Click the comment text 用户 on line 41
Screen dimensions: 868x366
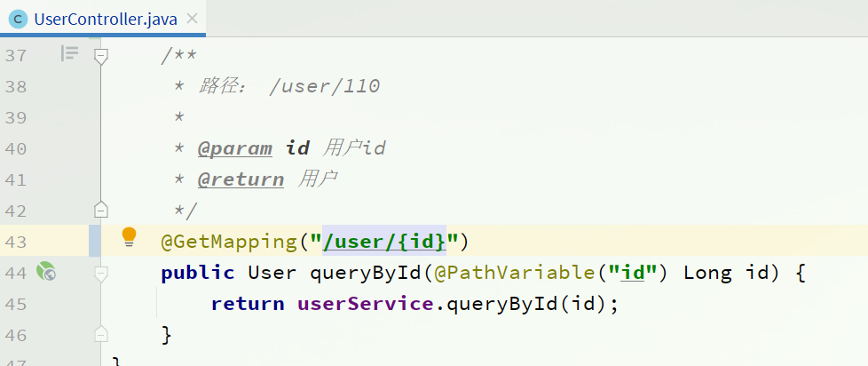[318, 179]
